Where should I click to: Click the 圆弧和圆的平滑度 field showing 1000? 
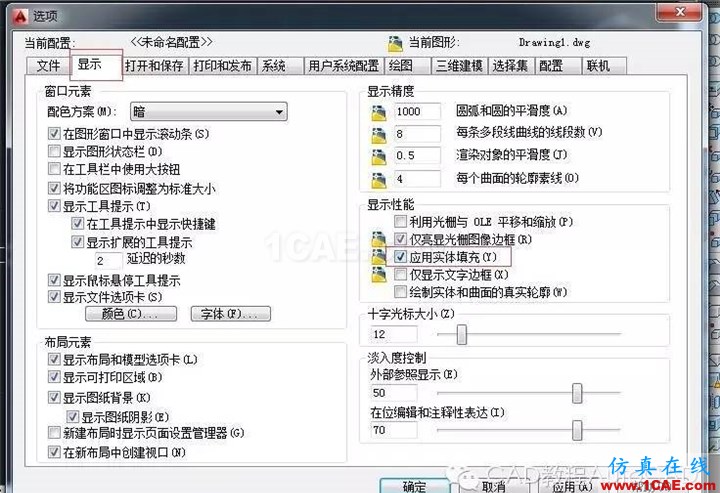[417, 112]
